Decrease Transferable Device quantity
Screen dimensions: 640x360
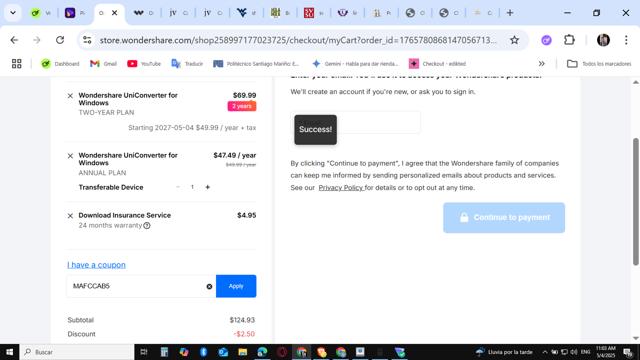(x=178, y=187)
